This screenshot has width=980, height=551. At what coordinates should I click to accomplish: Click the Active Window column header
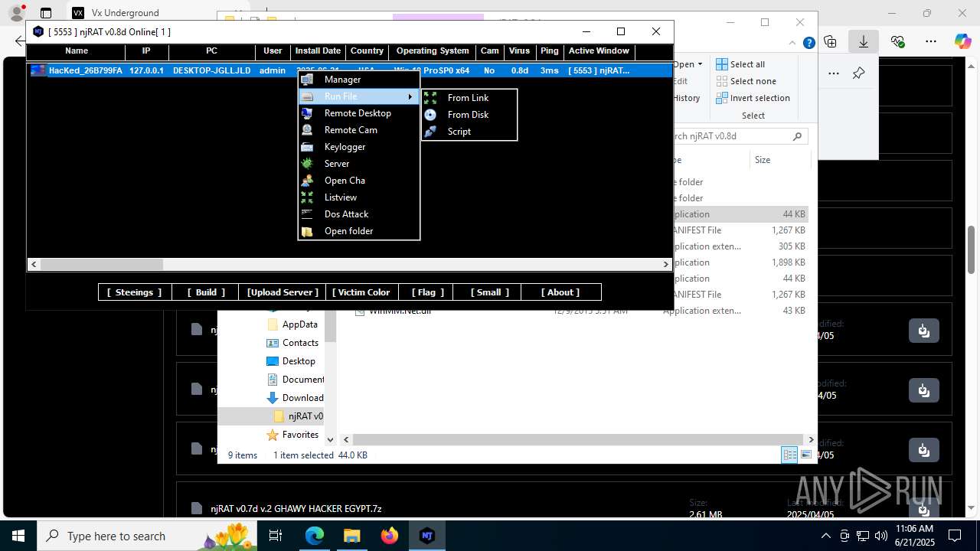[x=599, y=51]
